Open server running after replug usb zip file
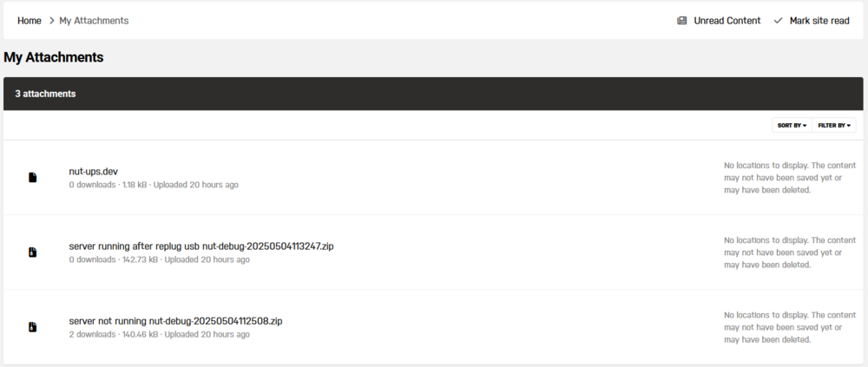This screenshot has width=868, height=367. 201,246
